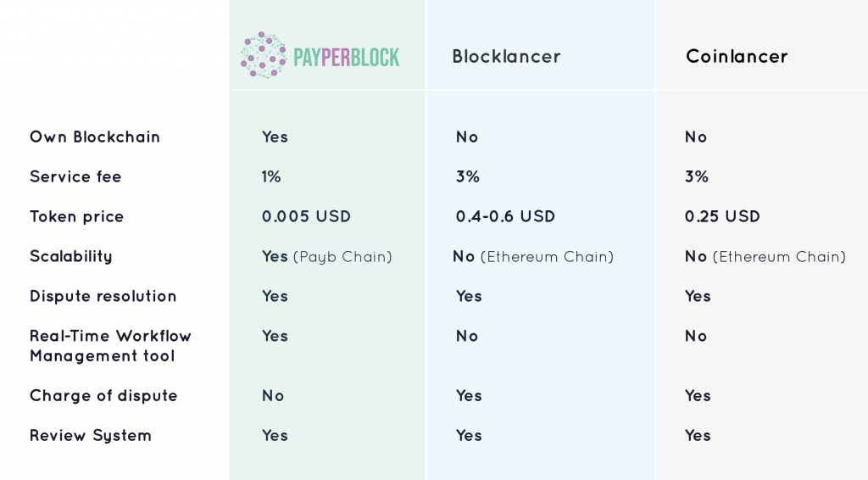Click the 0.005 USD token price
Viewport: 868px width, 480px height.
point(306,216)
